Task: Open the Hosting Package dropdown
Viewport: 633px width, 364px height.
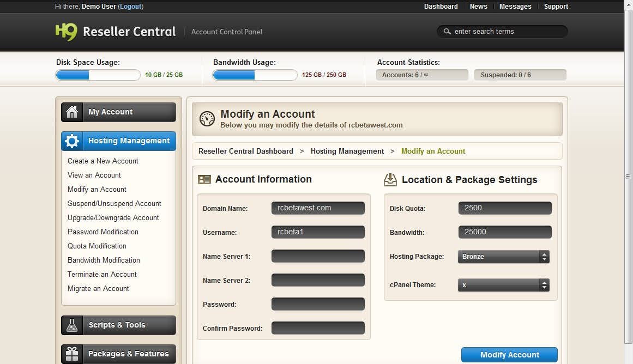Action: tap(503, 257)
